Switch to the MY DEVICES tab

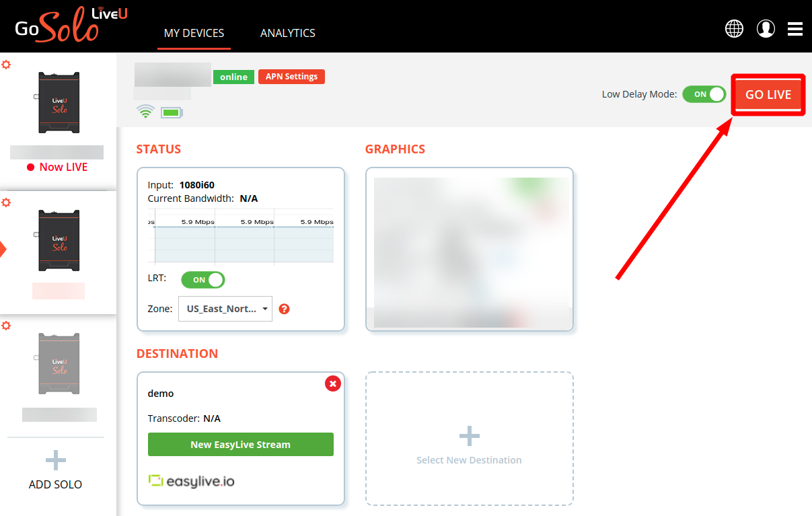point(194,33)
